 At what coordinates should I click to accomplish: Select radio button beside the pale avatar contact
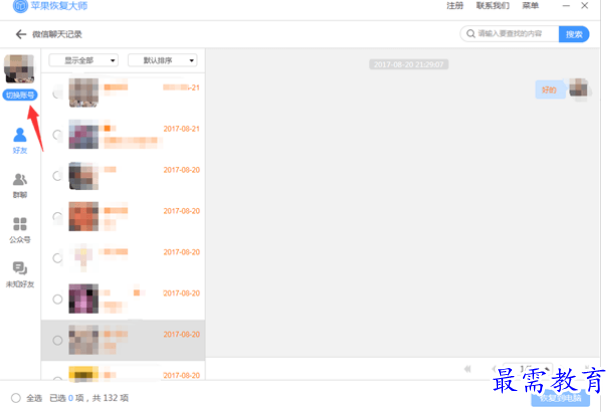pos(58,258)
